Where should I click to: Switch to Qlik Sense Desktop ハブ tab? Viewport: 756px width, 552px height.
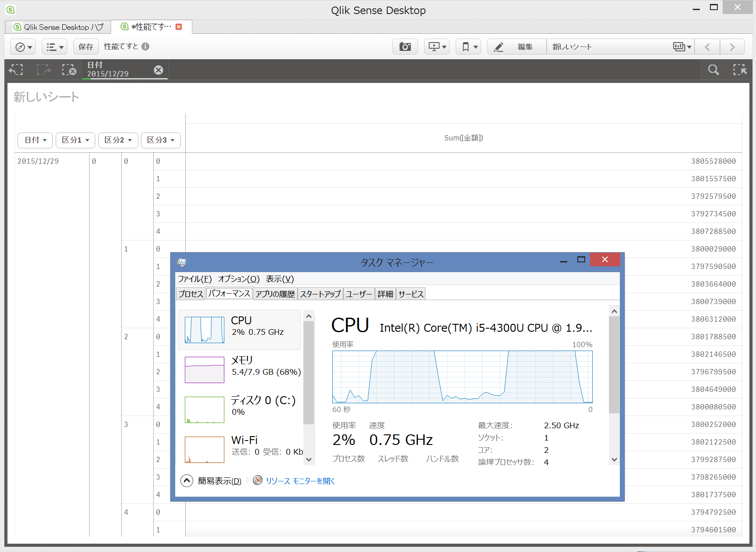(58, 27)
